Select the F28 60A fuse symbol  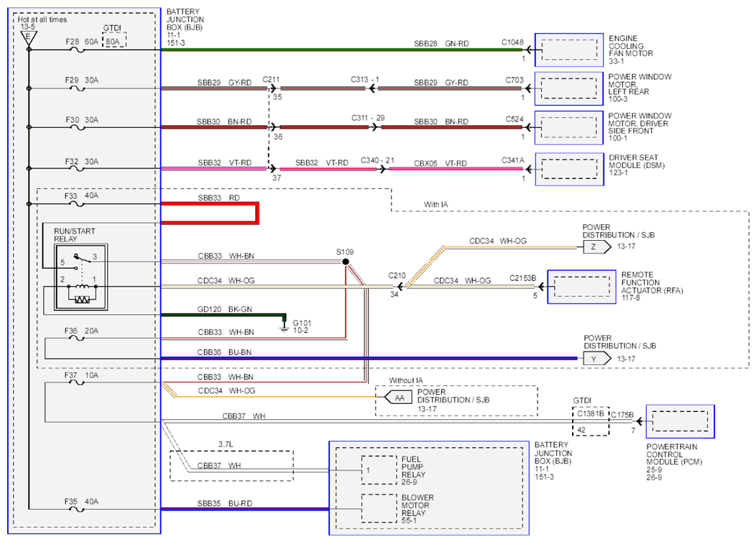click(77, 50)
